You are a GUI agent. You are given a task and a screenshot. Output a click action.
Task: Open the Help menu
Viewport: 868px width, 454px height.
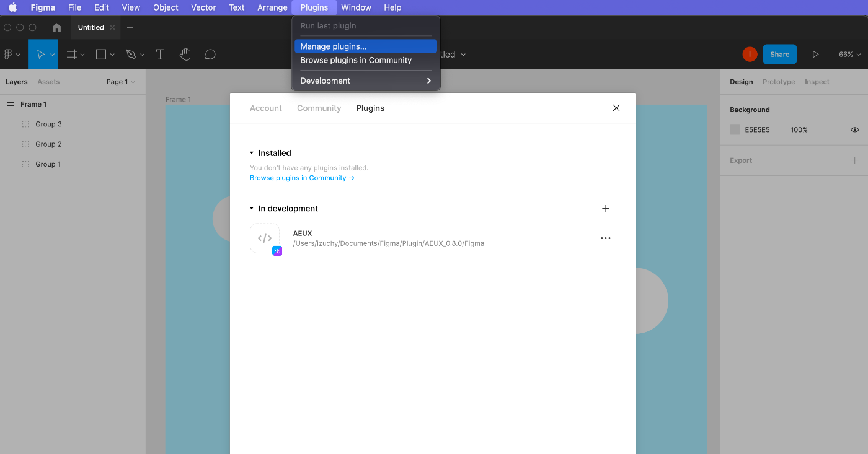pos(392,7)
